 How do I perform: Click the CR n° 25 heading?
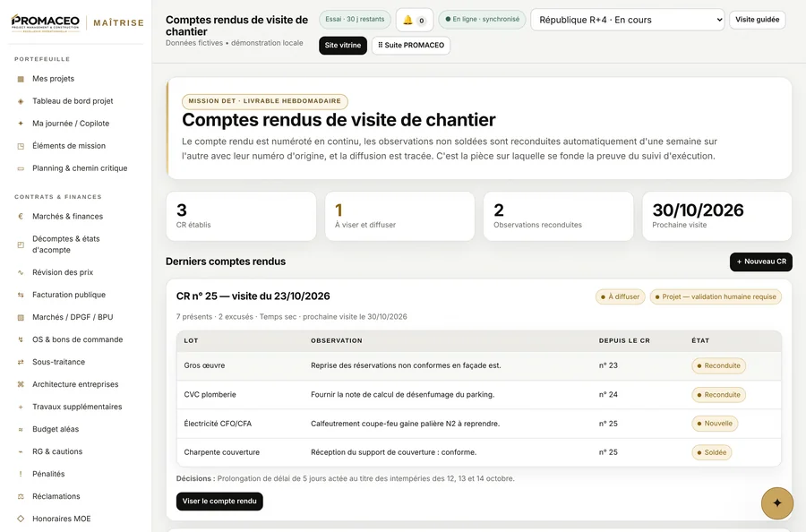click(253, 296)
